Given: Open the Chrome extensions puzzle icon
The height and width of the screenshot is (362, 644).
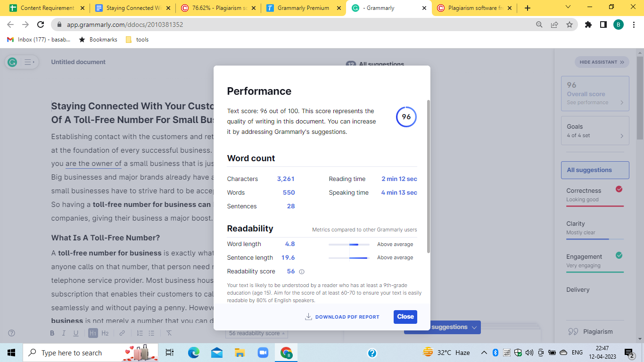Looking at the screenshot, I should tap(588, 25).
